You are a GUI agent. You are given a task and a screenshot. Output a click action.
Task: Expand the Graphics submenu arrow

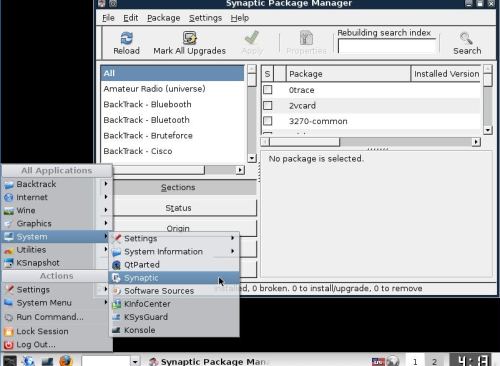click(x=106, y=223)
